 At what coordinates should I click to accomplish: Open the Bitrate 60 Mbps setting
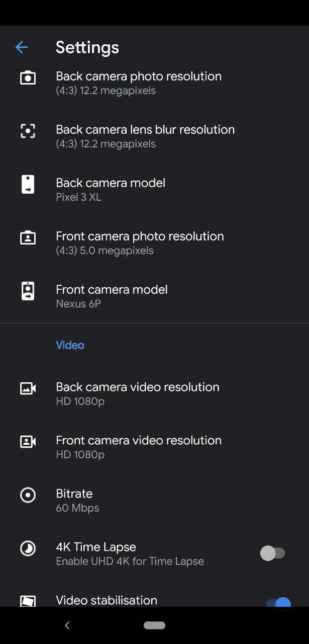click(154, 500)
